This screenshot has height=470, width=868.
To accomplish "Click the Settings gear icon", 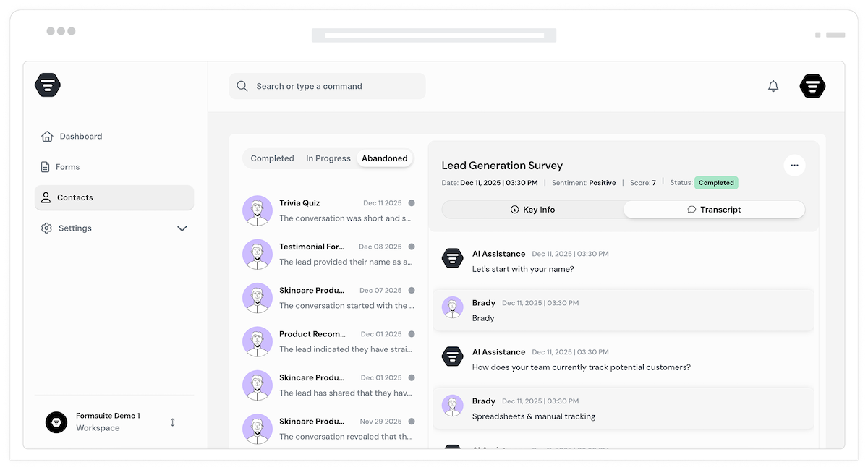I will 46,228.
